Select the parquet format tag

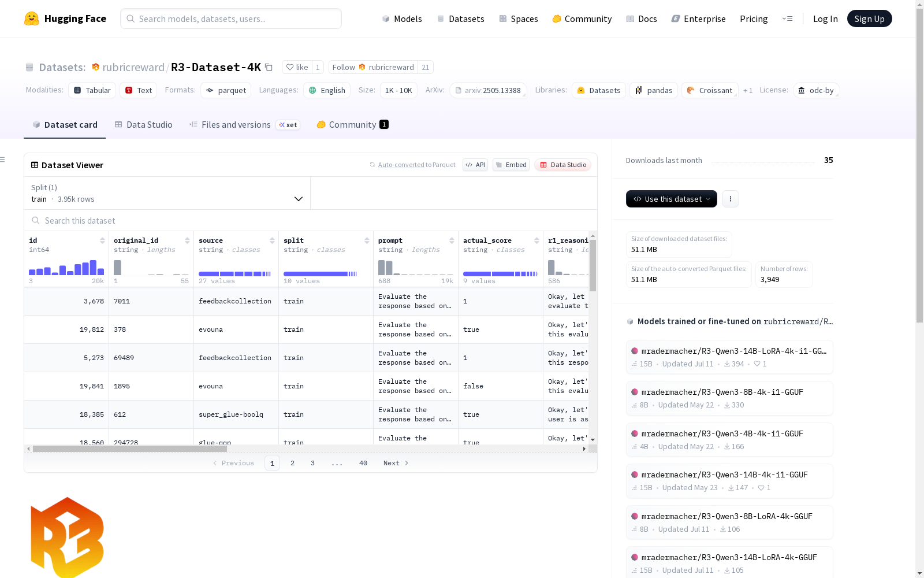(x=226, y=90)
